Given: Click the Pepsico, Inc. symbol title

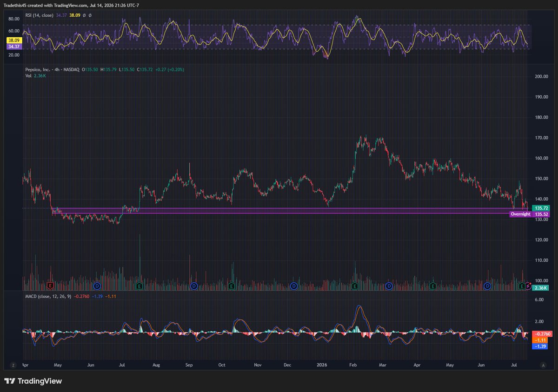Looking at the screenshot, I should (x=38, y=69).
